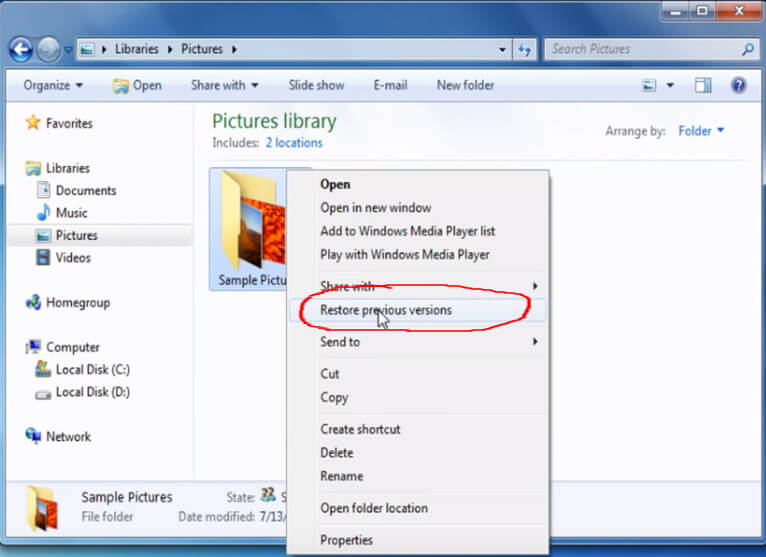Image resolution: width=766 pixels, height=557 pixels.
Task: Click the Network icon in sidebar
Action: [33, 436]
